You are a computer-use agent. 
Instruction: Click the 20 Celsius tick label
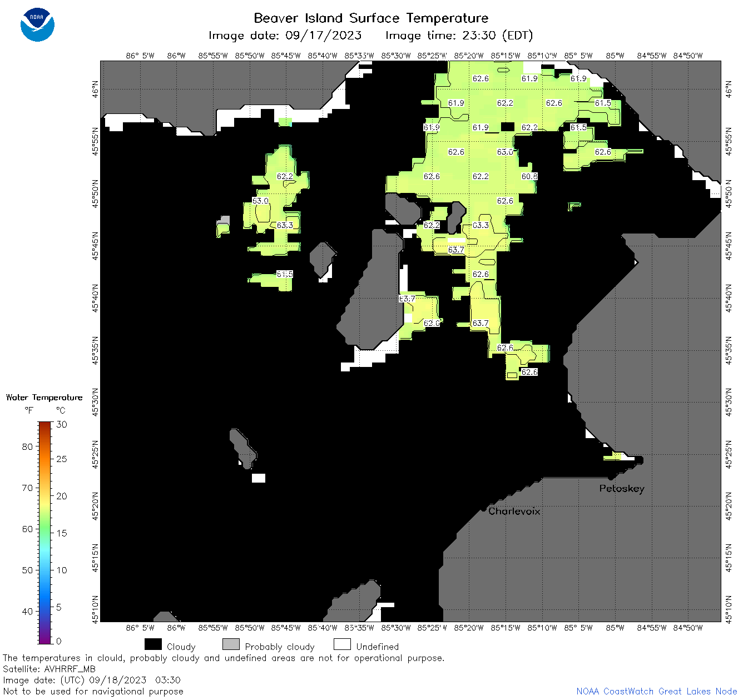tap(62, 496)
